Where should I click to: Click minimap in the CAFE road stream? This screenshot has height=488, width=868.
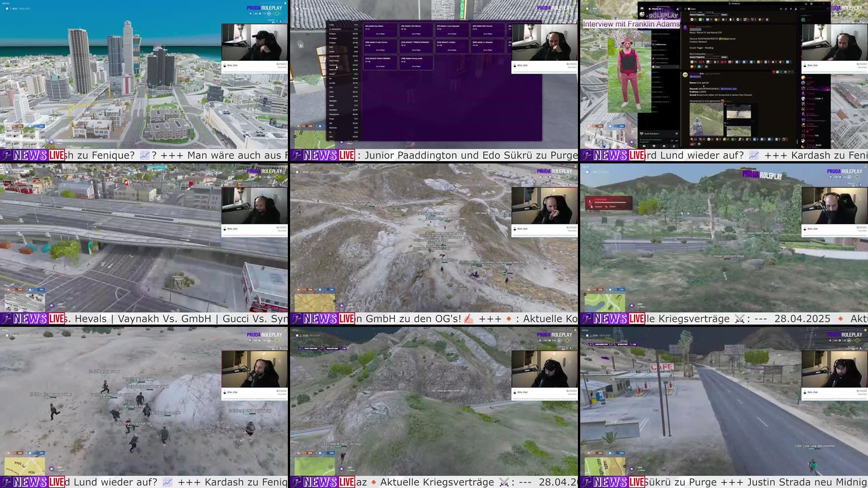[x=605, y=467]
